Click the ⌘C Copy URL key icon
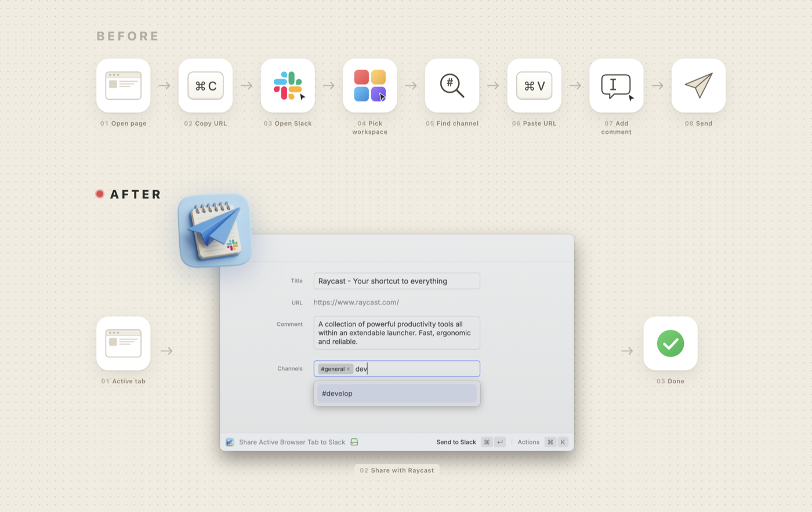 206,85
